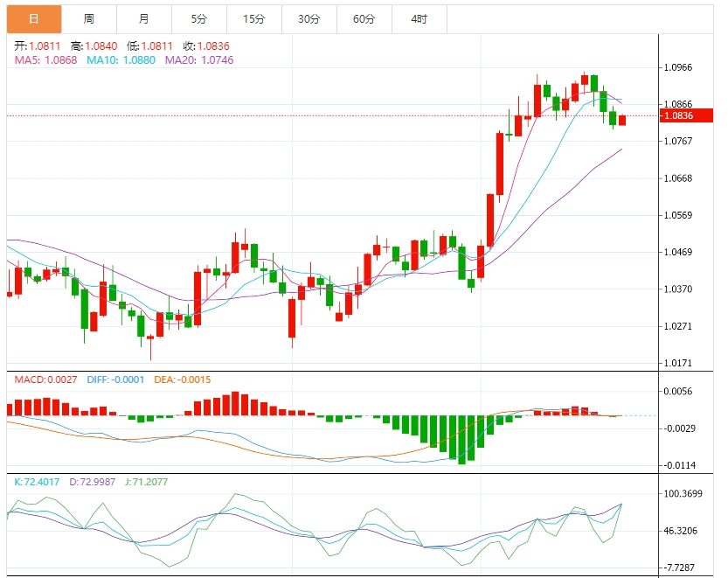Click the red 1.0836 current price tag
The width and height of the screenshot is (728, 578).
678,115
